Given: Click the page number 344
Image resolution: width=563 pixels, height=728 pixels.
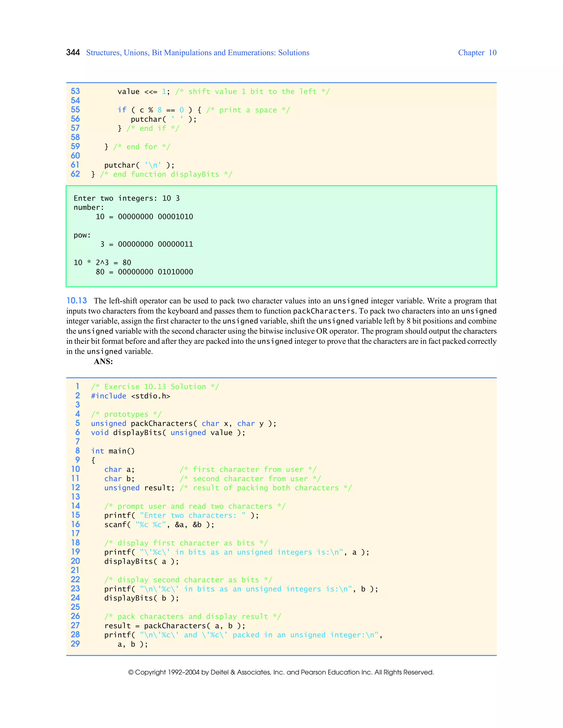Looking at the screenshot, I should 73,53.
